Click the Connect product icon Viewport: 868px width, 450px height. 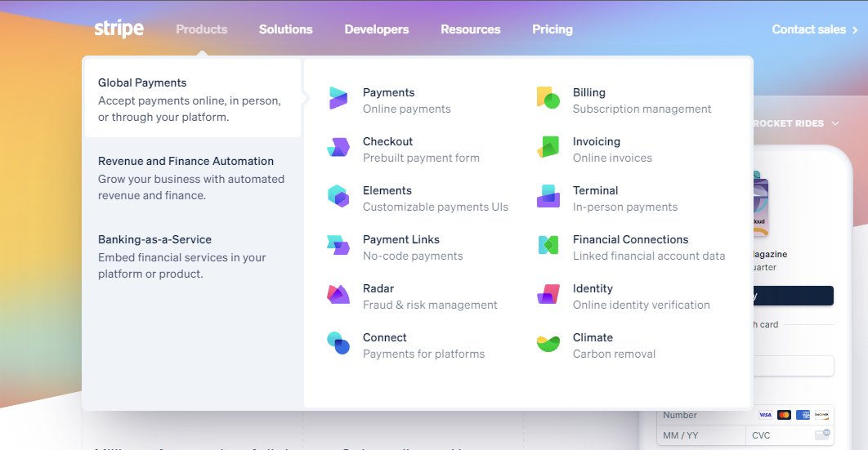(x=338, y=343)
